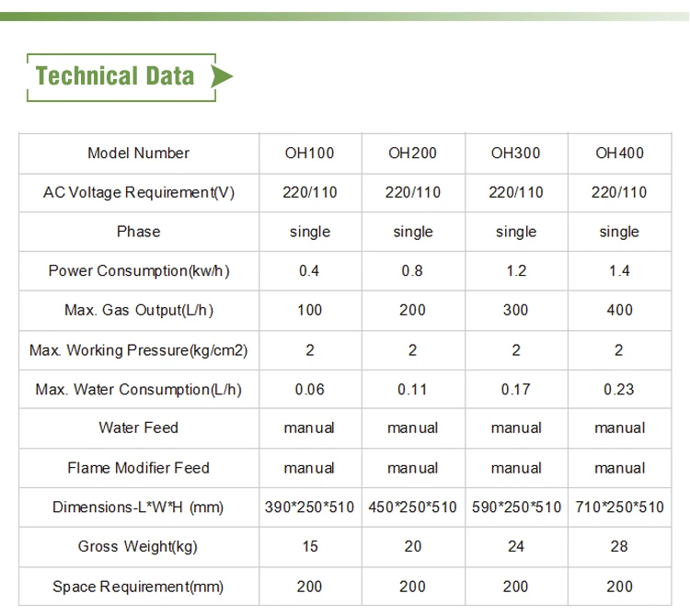Viewport: 690px width, 616px height.
Task: Select the Power Consumption(kw/h) label
Action: pyautogui.click(x=138, y=271)
